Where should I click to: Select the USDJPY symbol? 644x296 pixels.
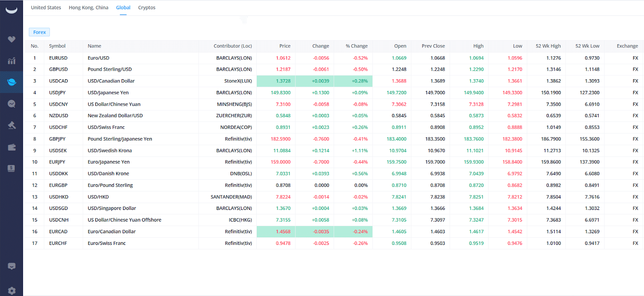click(x=58, y=93)
